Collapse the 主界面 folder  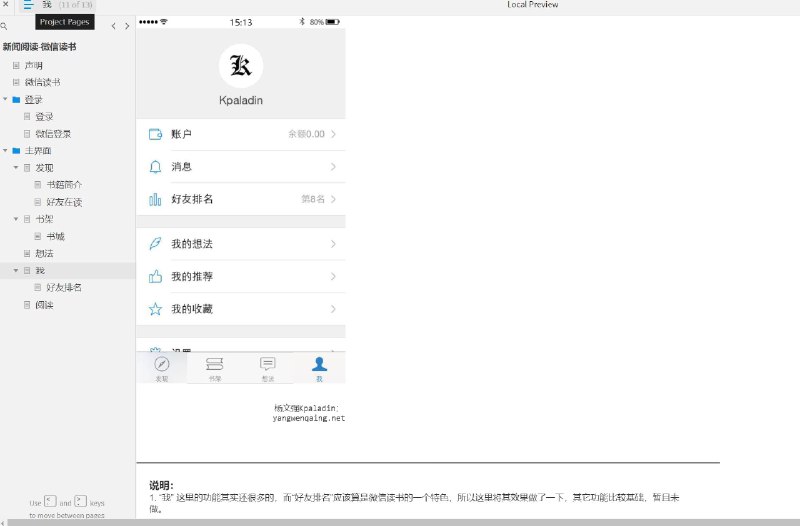point(5,151)
